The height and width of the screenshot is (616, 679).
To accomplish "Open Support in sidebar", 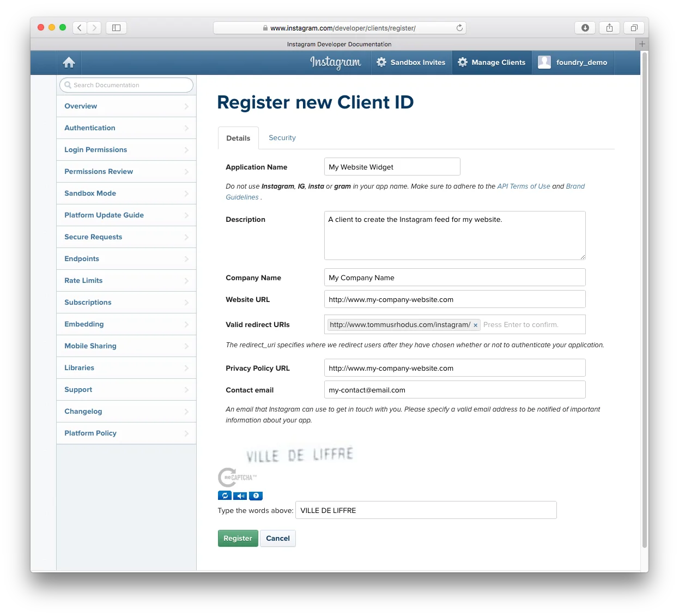I will pyautogui.click(x=126, y=390).
